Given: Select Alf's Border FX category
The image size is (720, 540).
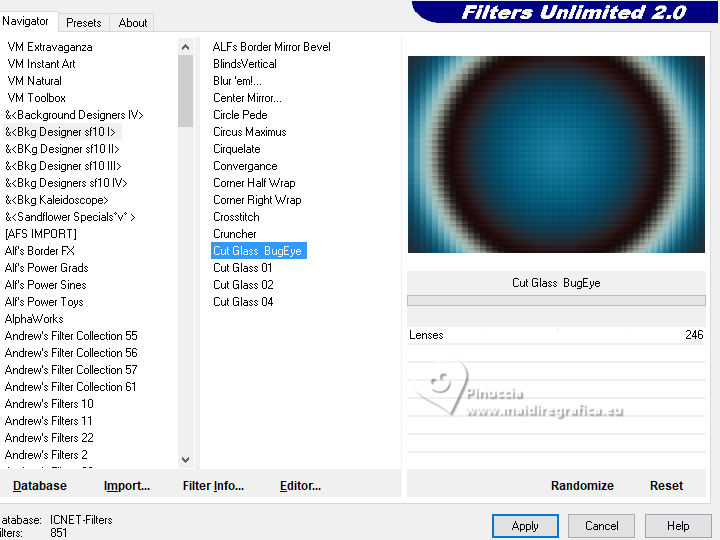Looking at the screenshot, I should coord(39,251).
